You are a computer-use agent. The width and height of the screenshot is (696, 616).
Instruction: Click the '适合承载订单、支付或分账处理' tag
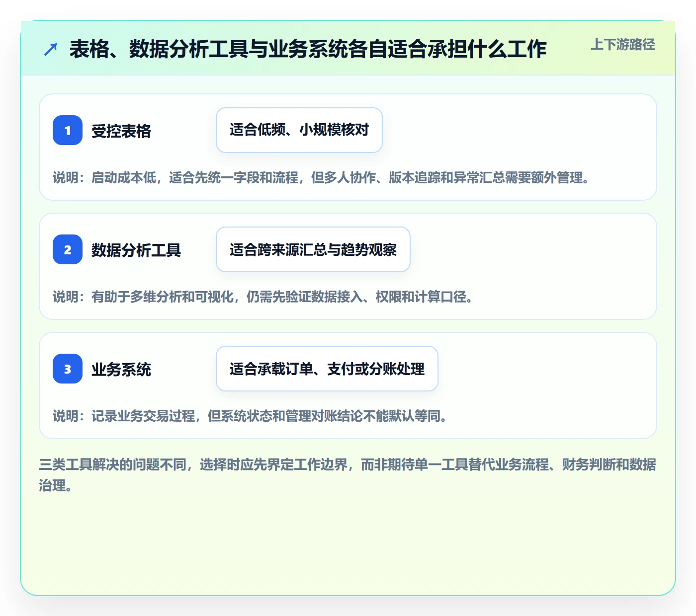327,369
